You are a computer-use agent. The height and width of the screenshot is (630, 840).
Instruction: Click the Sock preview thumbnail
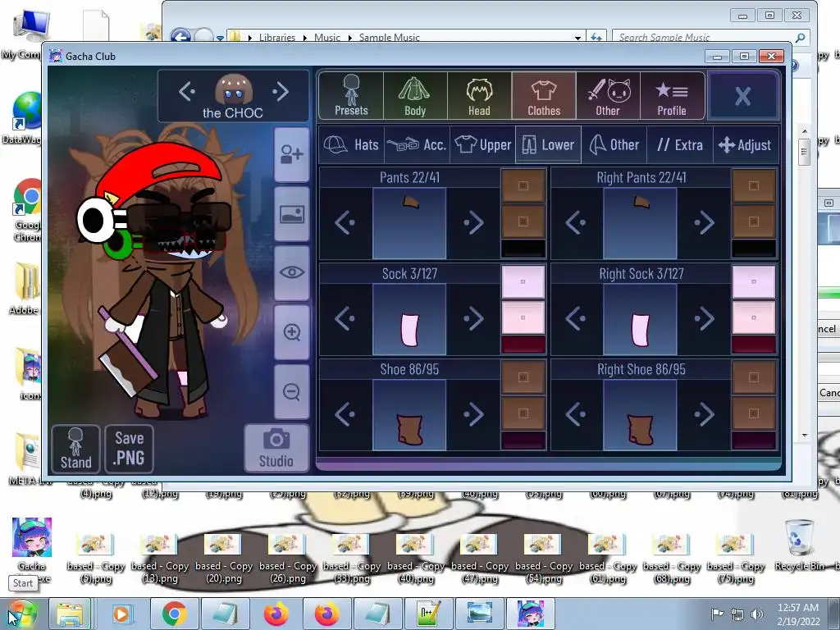pos(409,319)
